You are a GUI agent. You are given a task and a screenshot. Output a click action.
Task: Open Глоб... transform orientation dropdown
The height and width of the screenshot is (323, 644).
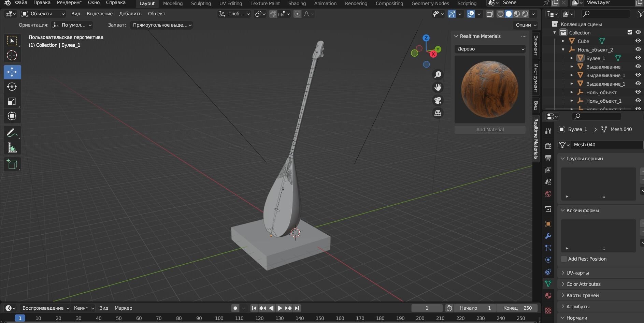click(234, 14)
